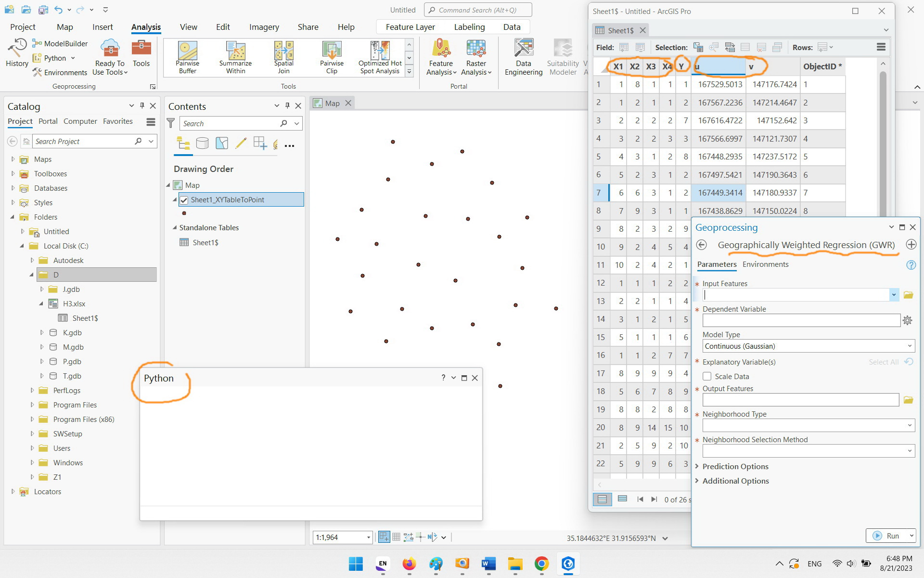Select the H3.xlsx item in Catalog
The width and height of the screenshot is (924, 578).
pos(74,303)
